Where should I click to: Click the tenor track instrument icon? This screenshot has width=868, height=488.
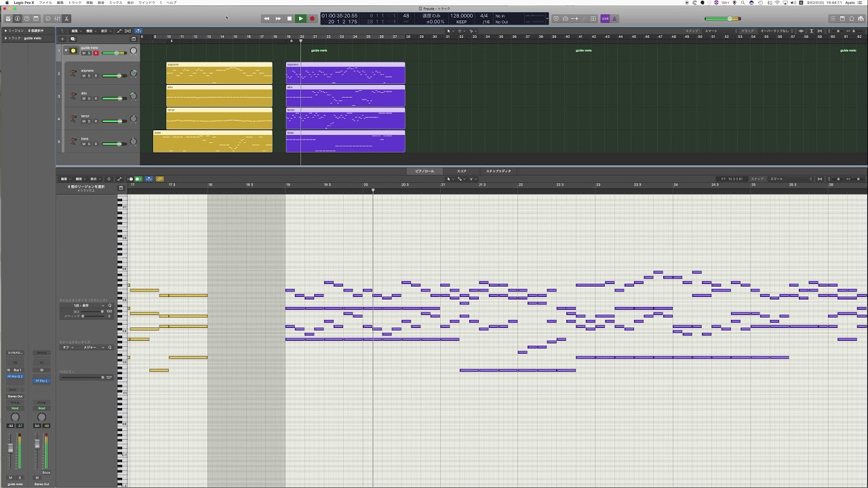coord(73,119)
